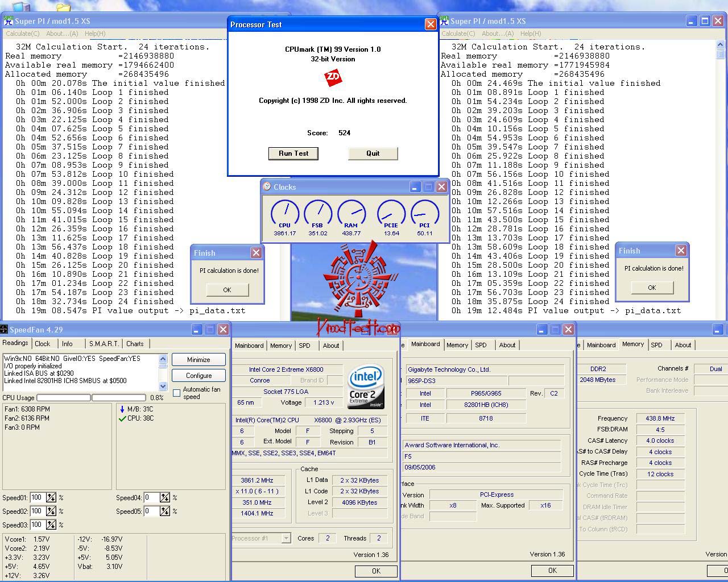Click the M/B temperature down-arrow icon

(122, 409)
